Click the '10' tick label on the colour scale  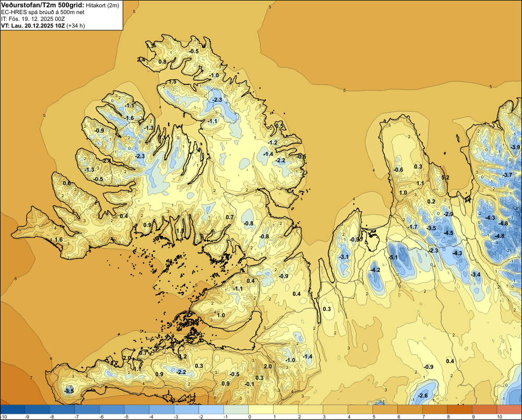tap(500, 417)
